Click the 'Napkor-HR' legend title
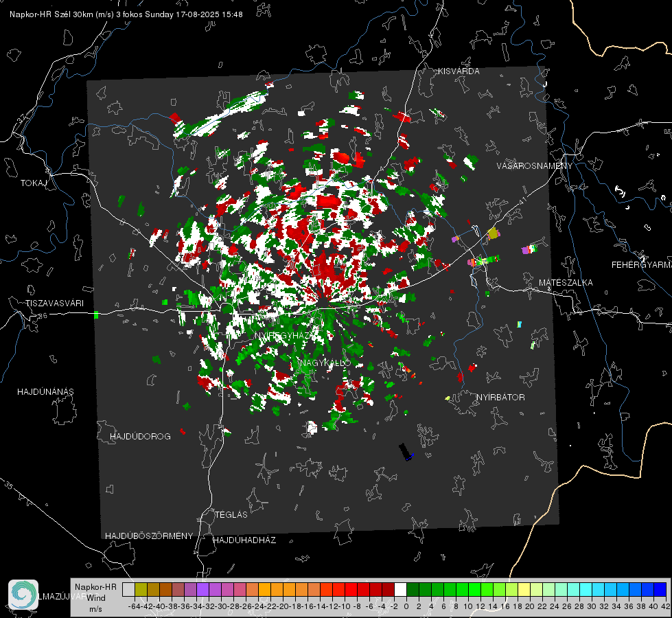 coord(95,587)
